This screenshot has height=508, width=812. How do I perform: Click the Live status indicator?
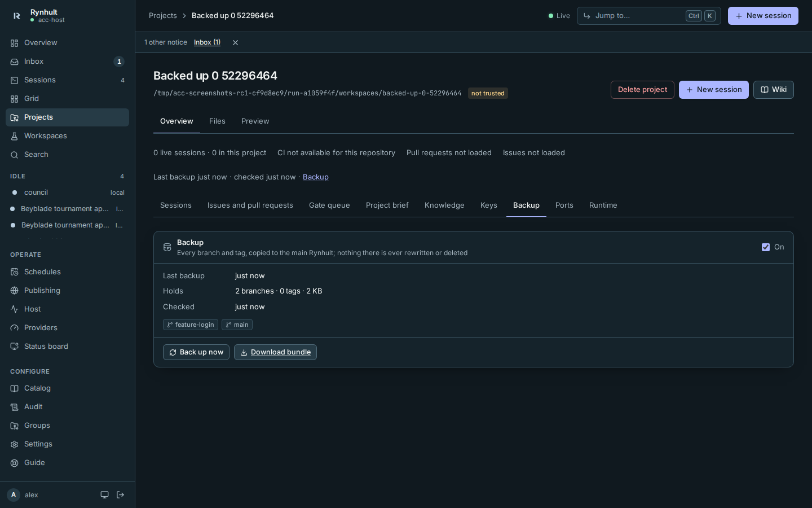pos(559,16)
